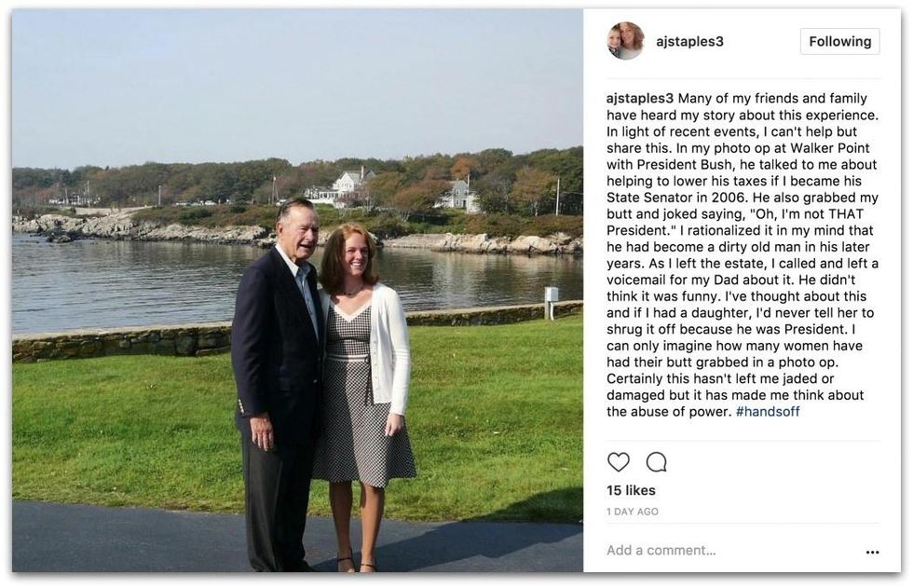913x588 pixels.
Task: Open the more options ellipsis menu
Action: 872,552
